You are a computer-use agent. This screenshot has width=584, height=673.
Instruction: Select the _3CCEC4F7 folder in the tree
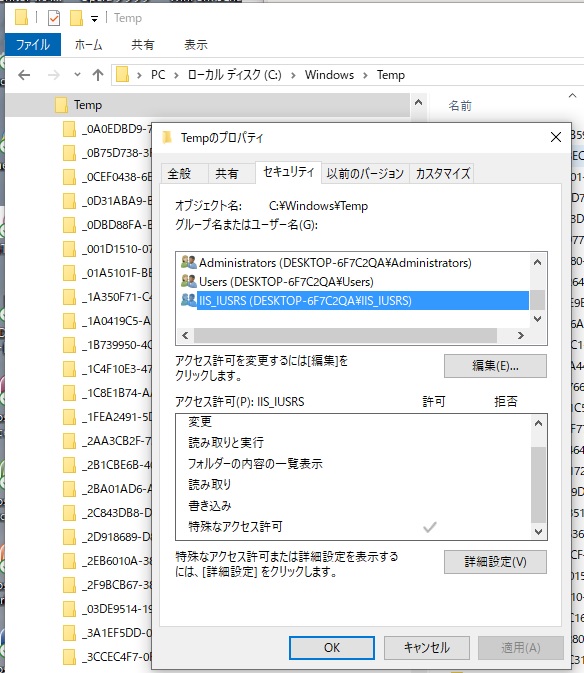[x=107, y=658]
